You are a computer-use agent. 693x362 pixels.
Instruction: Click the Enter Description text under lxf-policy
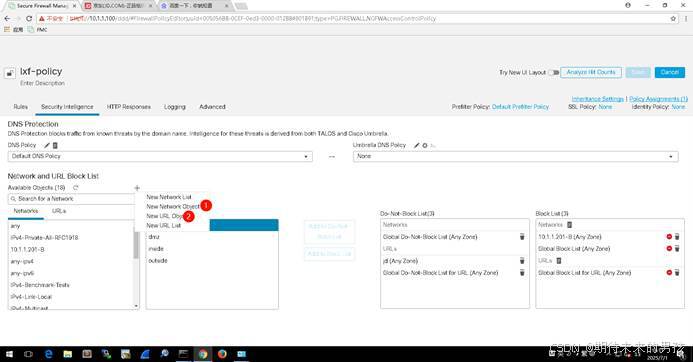(x=42, y=83)
